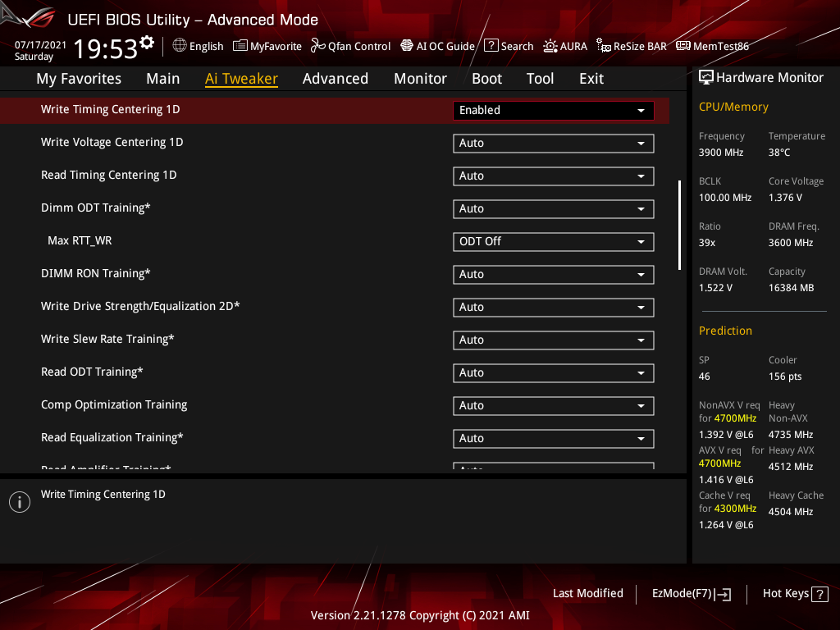Select the Write Timing Centering 1D row label

(x=111, y=109)
